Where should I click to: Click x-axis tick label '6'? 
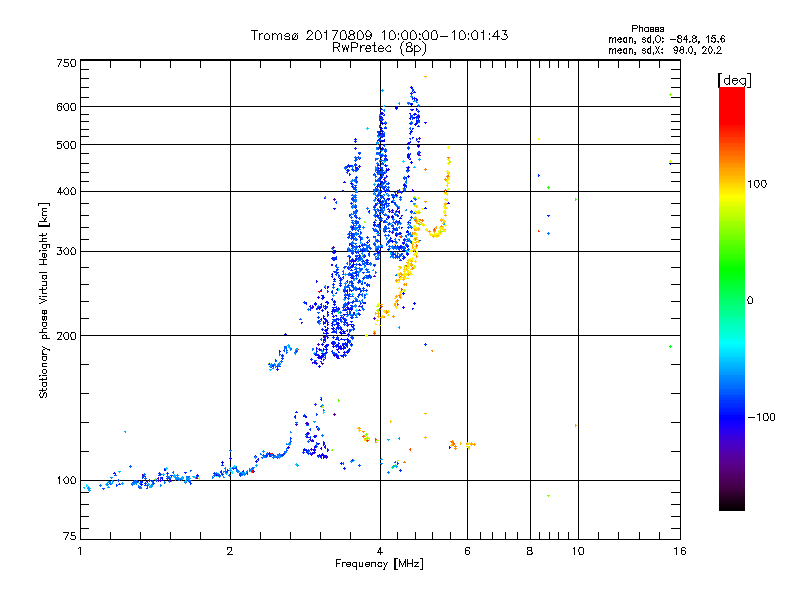467,551
